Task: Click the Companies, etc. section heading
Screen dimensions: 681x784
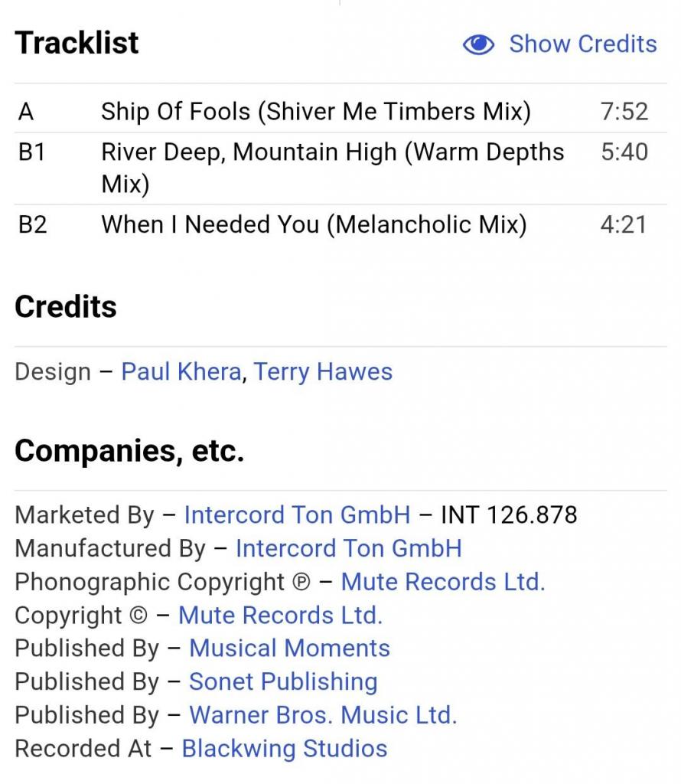Action: click(129, 451)
